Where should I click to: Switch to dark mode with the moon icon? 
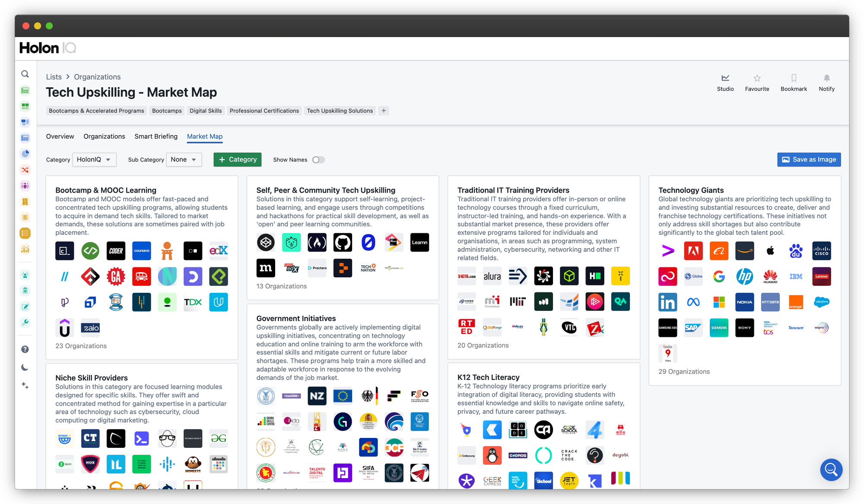click(25, 368)
